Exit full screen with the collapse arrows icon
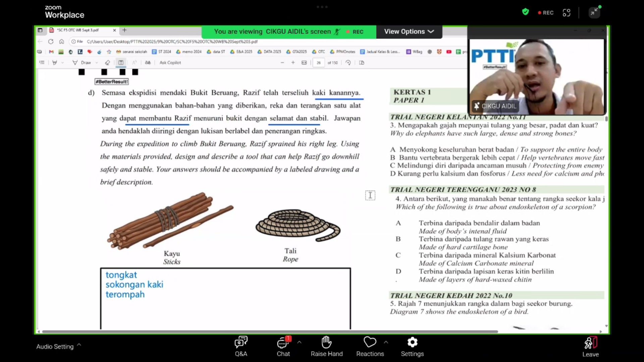Screen dimensions: 644x362 click(x=594, y=13)
